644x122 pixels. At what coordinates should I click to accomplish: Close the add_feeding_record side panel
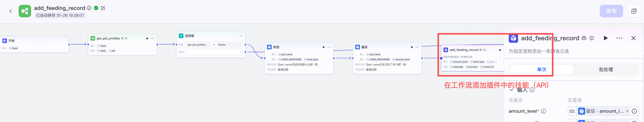tap(633, 38)
